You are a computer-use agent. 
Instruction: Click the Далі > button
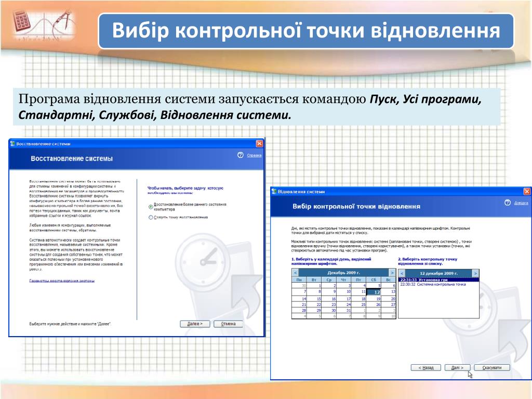coord(457,367)
